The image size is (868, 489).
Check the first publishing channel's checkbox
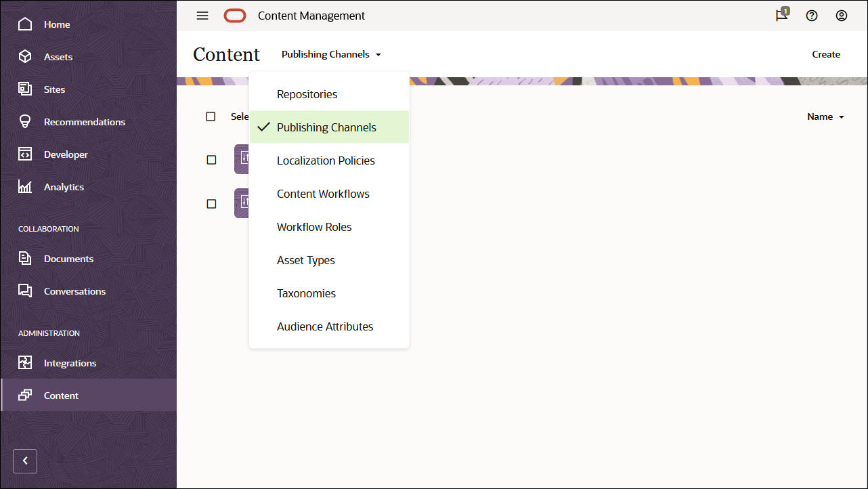[x=211, y=159]
